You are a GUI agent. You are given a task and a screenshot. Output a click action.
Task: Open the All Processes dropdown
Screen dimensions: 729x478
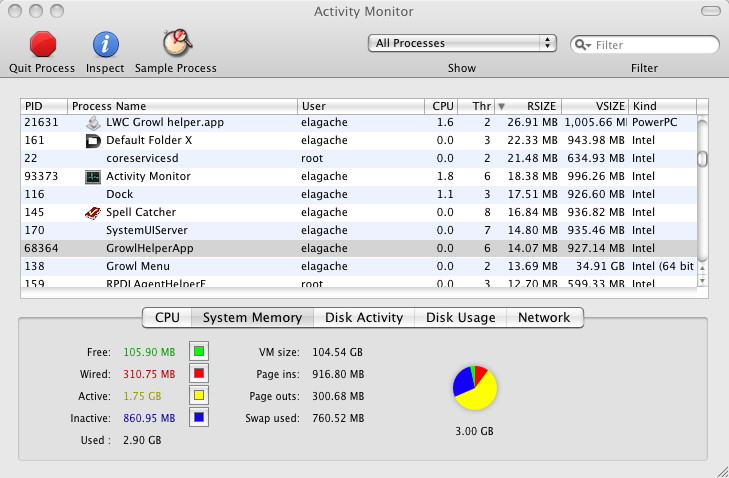(462, 43)
